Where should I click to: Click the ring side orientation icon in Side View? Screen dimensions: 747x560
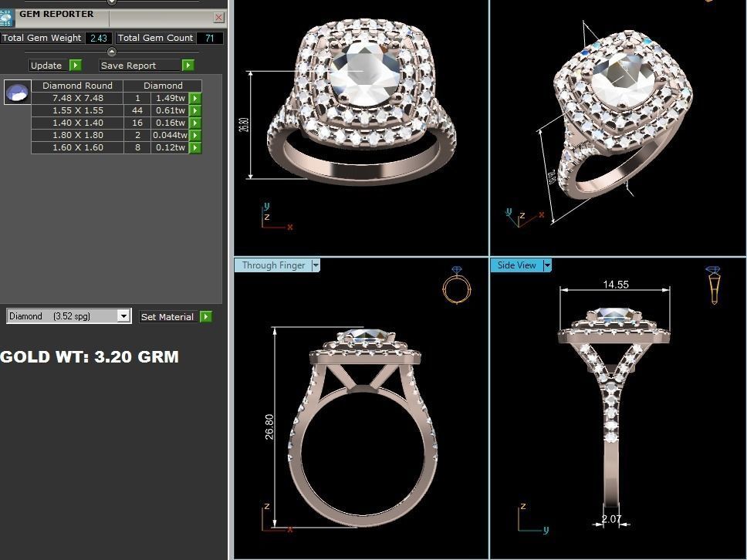tap(714, 285)
